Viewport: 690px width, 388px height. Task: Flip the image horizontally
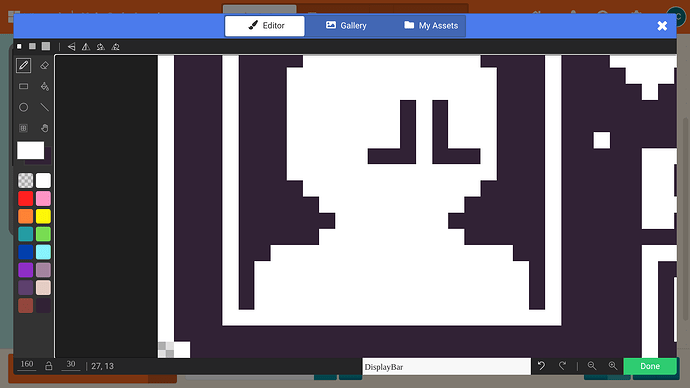pos(86,47)
